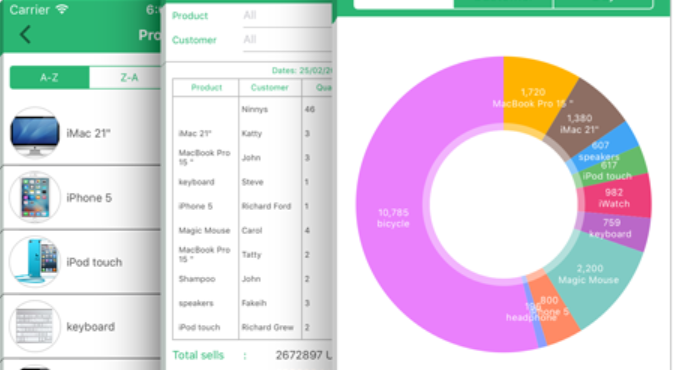This screenshot has height=370, width=673.
Task: Tap the red iWatch chart slice
Action: [x=615, y=198]
